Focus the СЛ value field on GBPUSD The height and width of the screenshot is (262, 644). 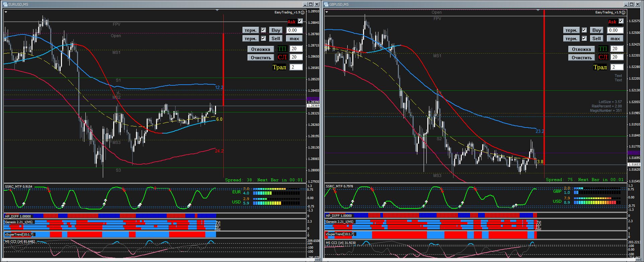617,57
